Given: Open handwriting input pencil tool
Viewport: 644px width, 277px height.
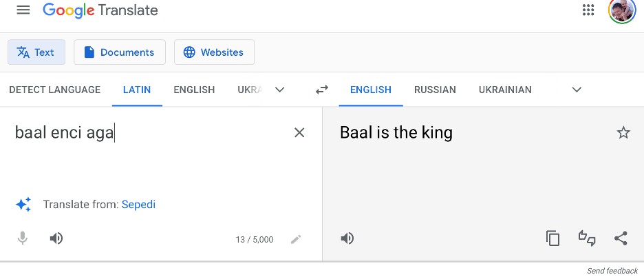Looking at the screenshot, I should 296,239.
